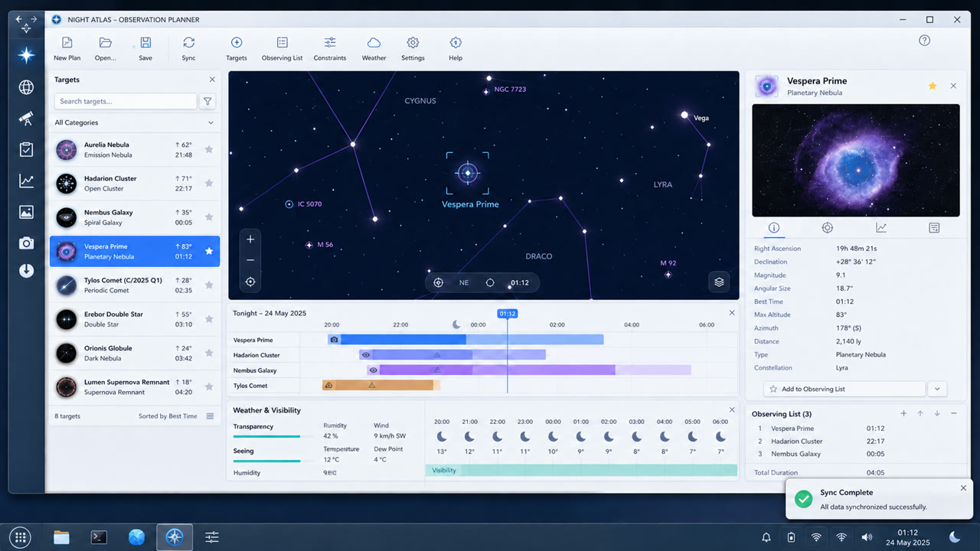Open the graph statistics section in sidebar

click(x=26, y=181)
